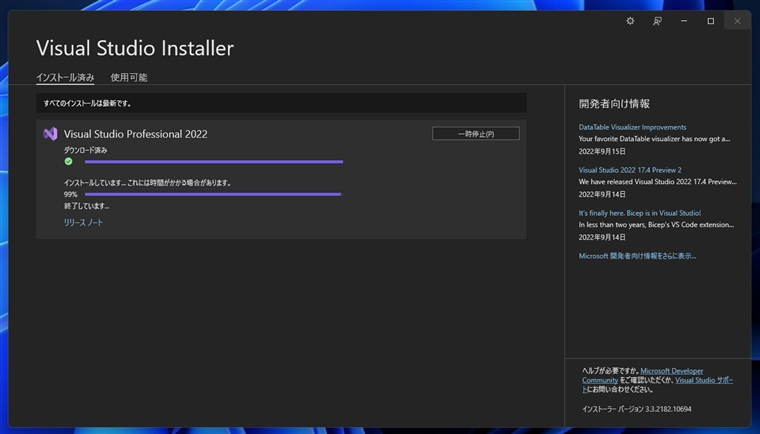Switch to the インストール済み tab
Image resolution: width=760 pixels, height=434 pixels.
65,78
